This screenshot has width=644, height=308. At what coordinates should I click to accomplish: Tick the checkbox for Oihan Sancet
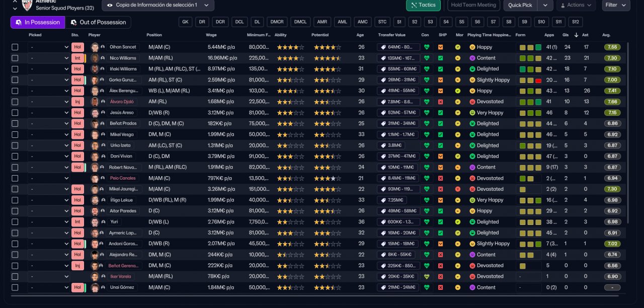pos(15,47)
